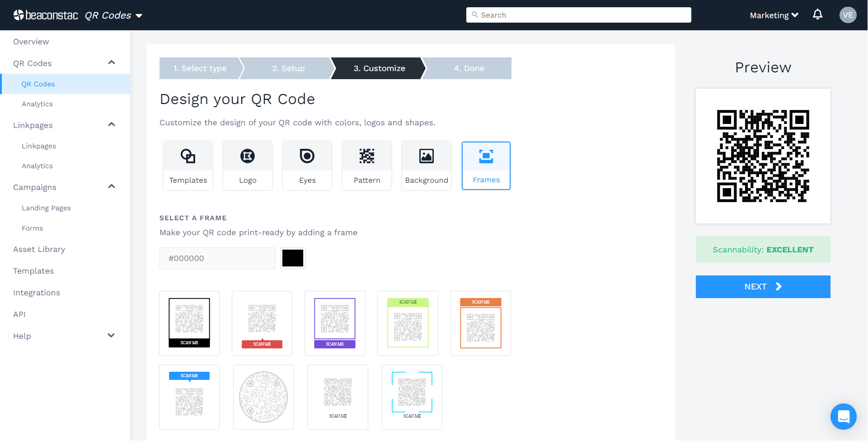Select the Logo customization option

(x=247, y=166)
